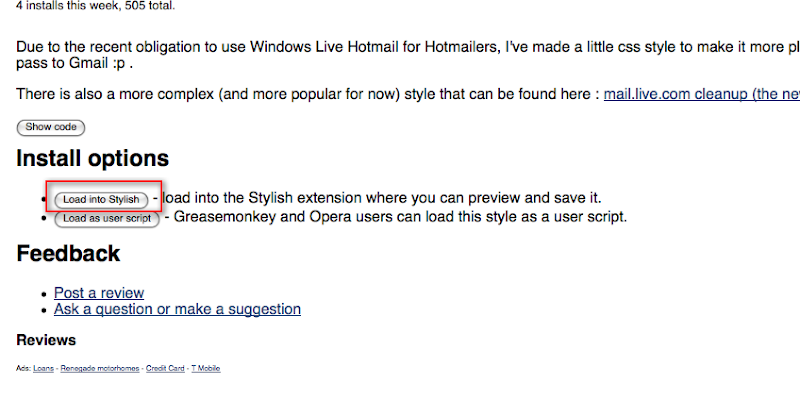Load the style into Stylish
The image size is (800, 400).
coord(101,199)
